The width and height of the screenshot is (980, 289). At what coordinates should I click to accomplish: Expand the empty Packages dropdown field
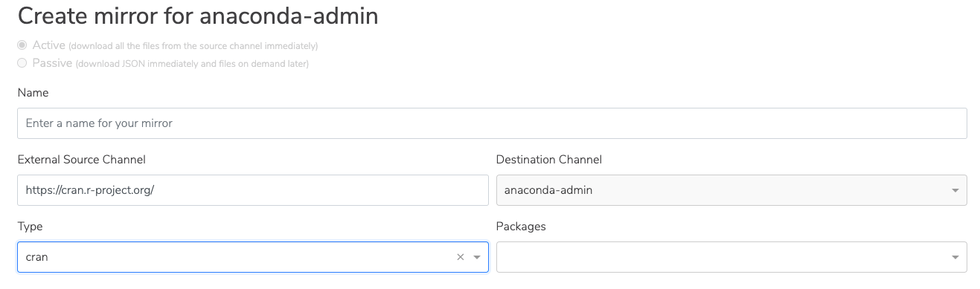point(731,257)
